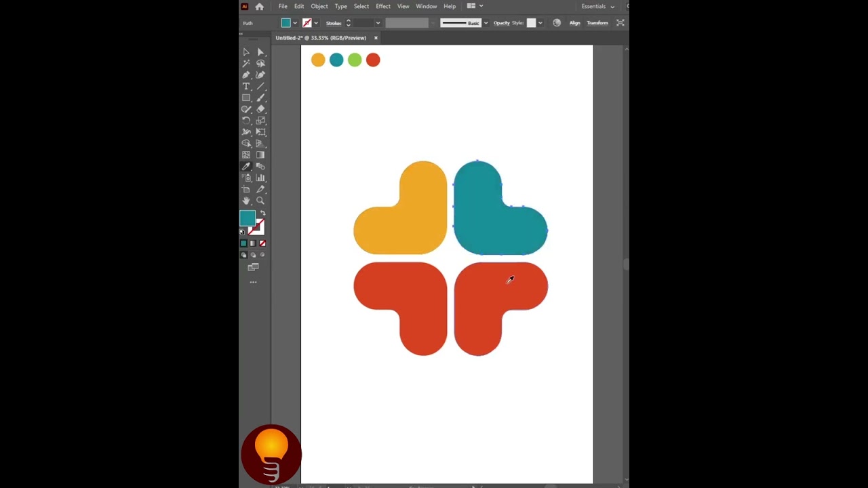Click the toolbar teal Fill swatch
The height and width of the screenshot is (488, 868).
point(248,218)
